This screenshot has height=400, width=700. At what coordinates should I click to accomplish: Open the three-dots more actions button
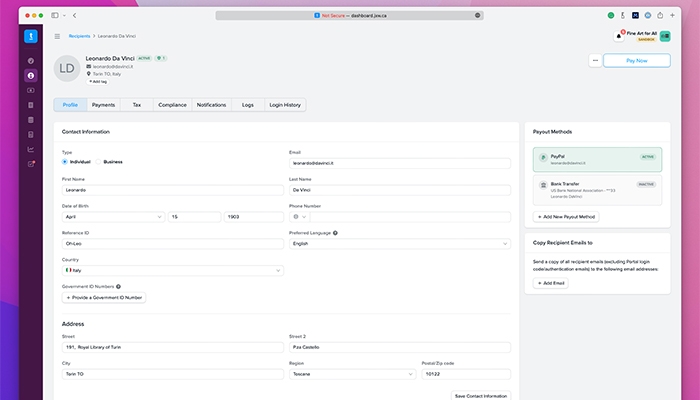595,60
